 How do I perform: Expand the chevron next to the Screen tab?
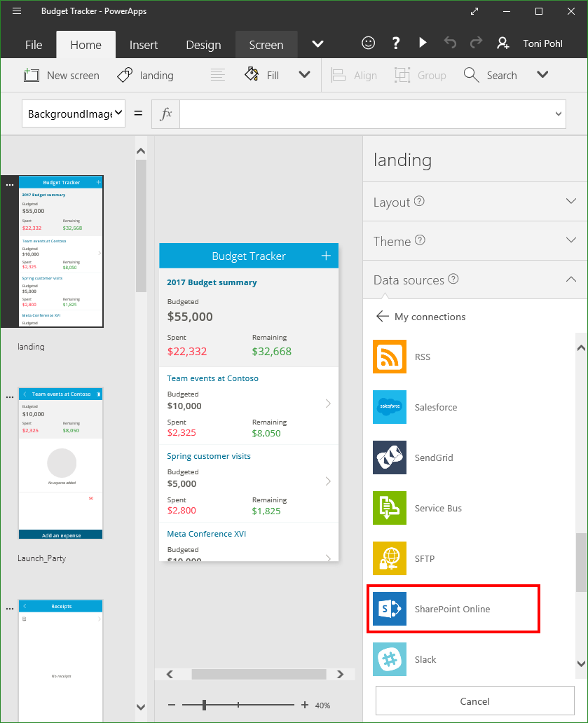pyautogui.click(x=317, y=44)
